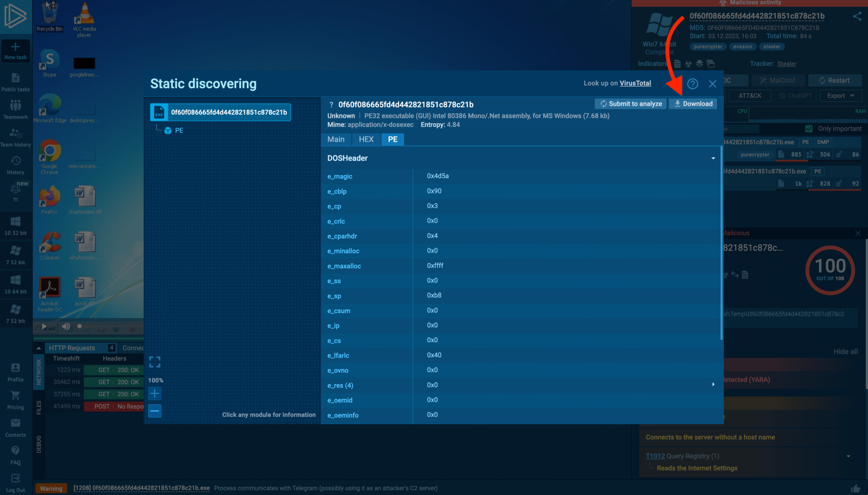The height and width of the screenshot is (495, 868).
Task: Expand the T1012 Query Registry entry
Action: [848, 456]
